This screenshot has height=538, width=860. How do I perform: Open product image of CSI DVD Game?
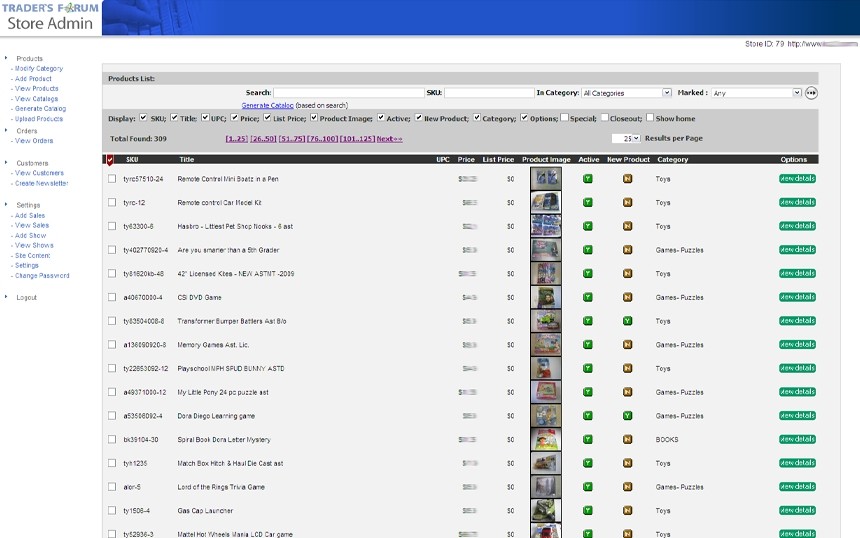(546, 297)
